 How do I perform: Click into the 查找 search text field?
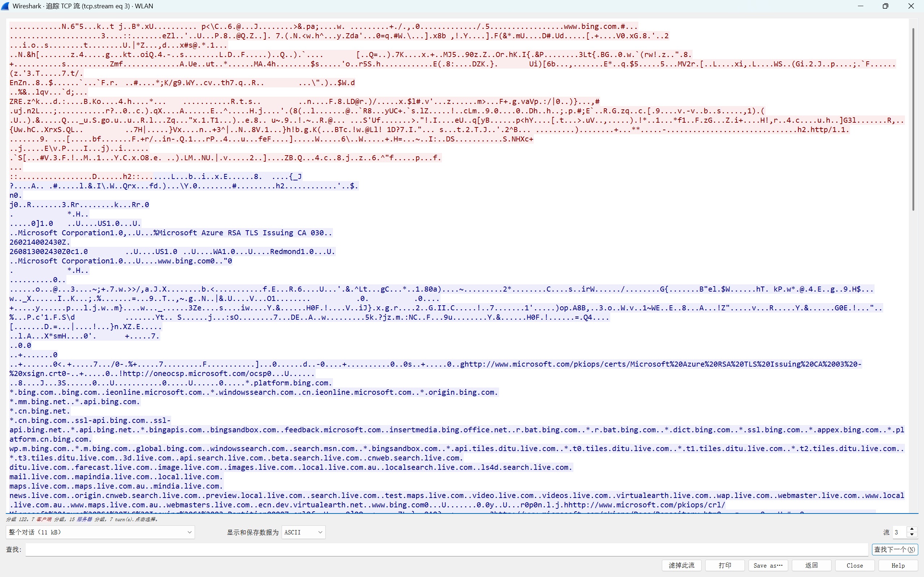447,550
